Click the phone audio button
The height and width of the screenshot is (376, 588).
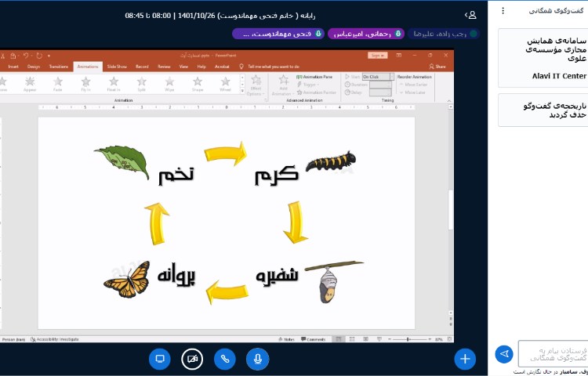pos(225,359)
